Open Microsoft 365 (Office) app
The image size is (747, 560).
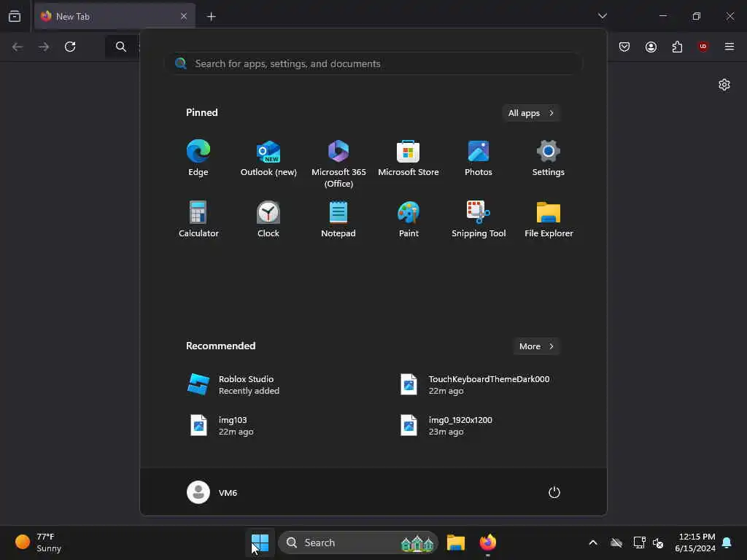[338, 164]
